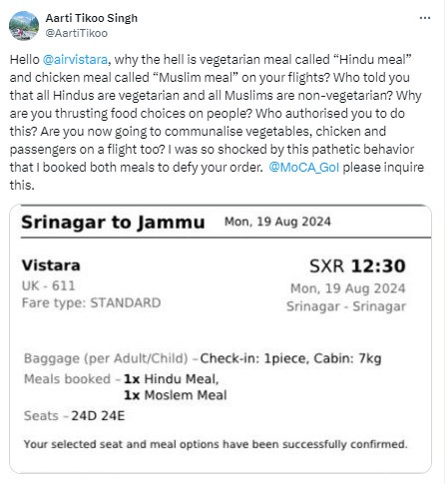Click the 1x Moslem Meal entry
This screenshot has height=484, width=448.
176,395
